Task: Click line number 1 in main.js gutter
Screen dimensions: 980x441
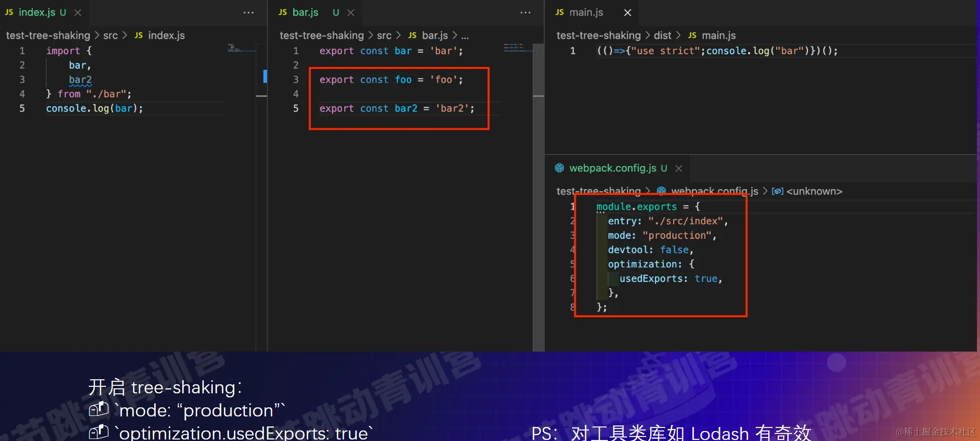Action: [572, 51]
